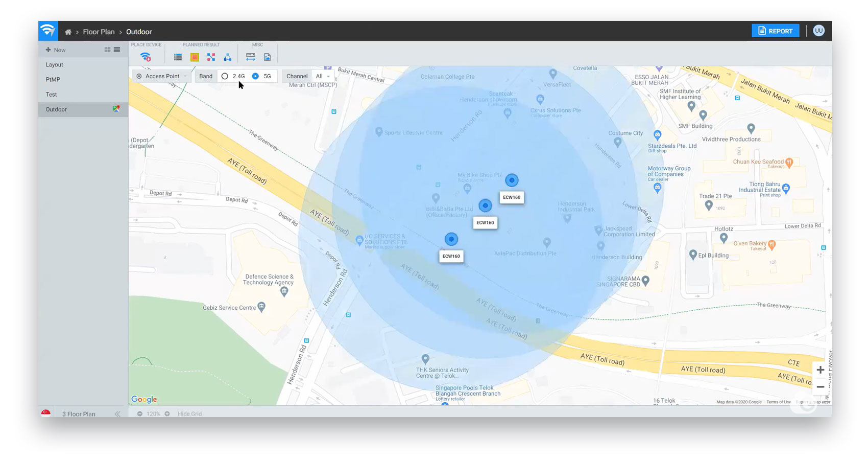Collapse the sidebar with double chevron
The width and height of the screenshot is (868, 460).
[x=117, y=413]
